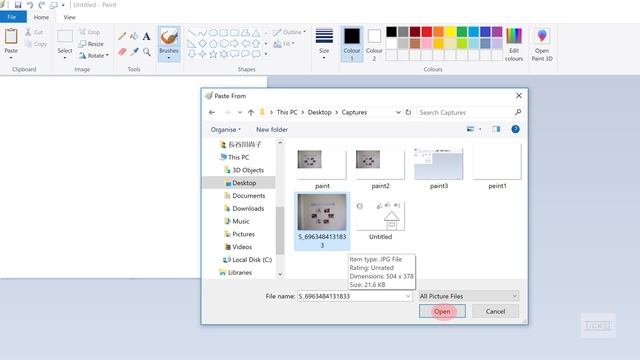Click the search magnifier in Search Captures

(x=518, y=112)
